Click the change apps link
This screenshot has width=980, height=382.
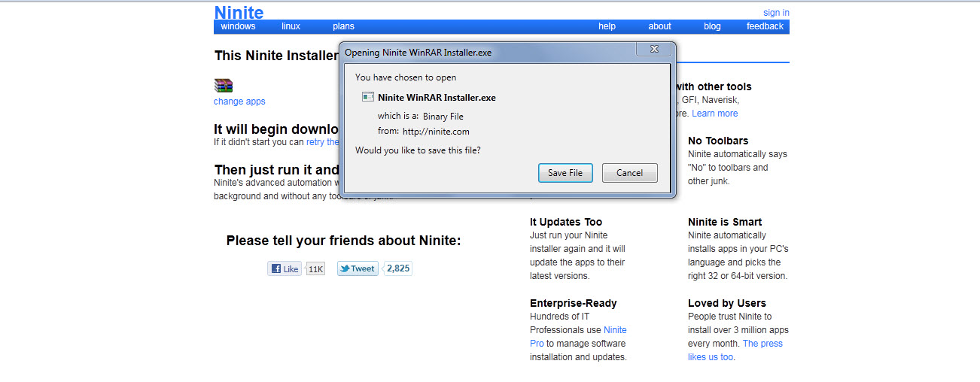pyautogui.click(x=239, y=102)
